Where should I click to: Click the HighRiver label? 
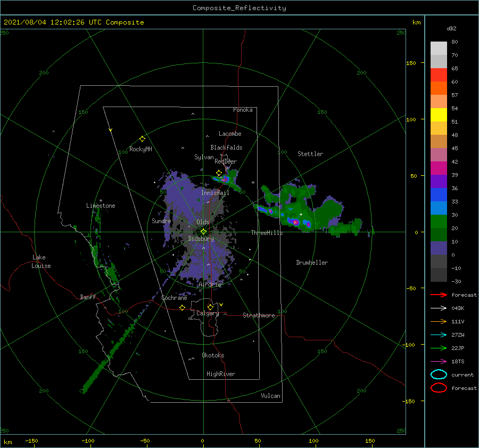click(x=221, y=374)
